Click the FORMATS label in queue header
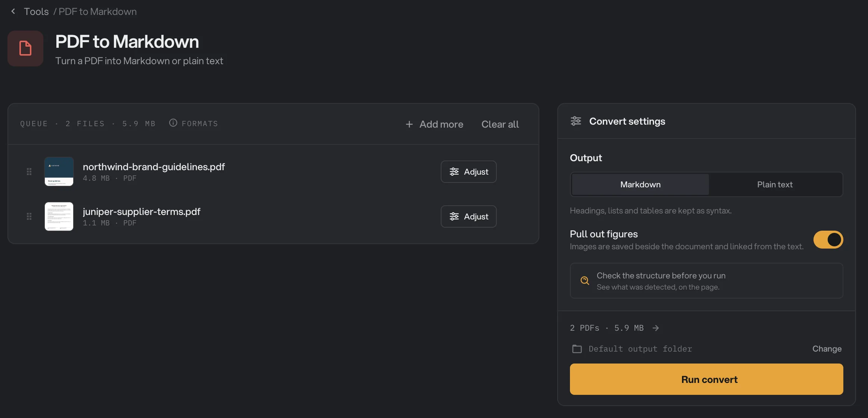Viewport: 868px width, 418px height. point(200,124)
